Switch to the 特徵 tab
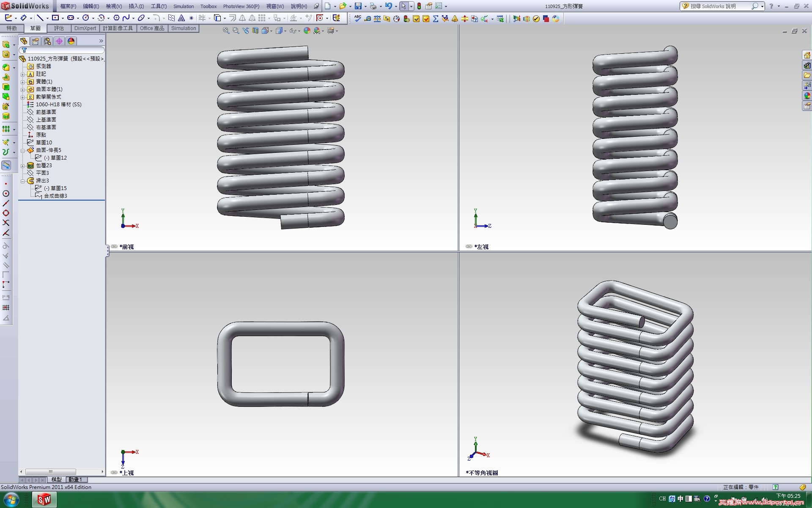Viewport: 812px width, 508px height. (12, 28)
